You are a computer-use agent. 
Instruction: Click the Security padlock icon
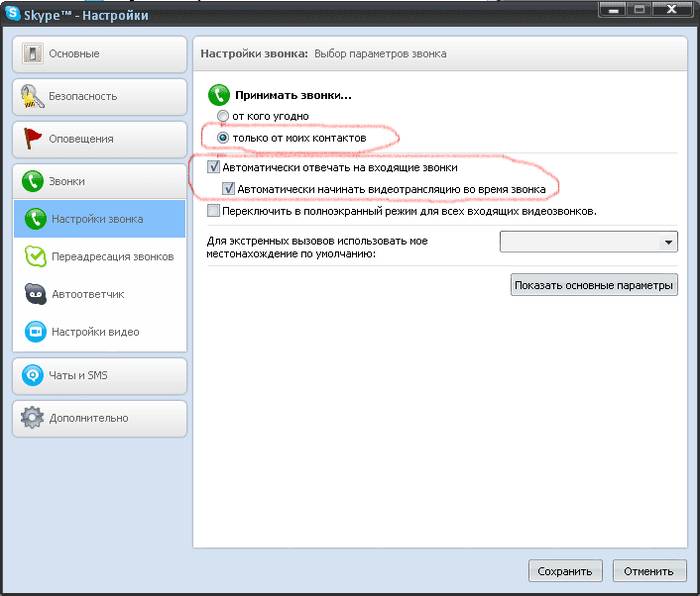click(34, 97)
